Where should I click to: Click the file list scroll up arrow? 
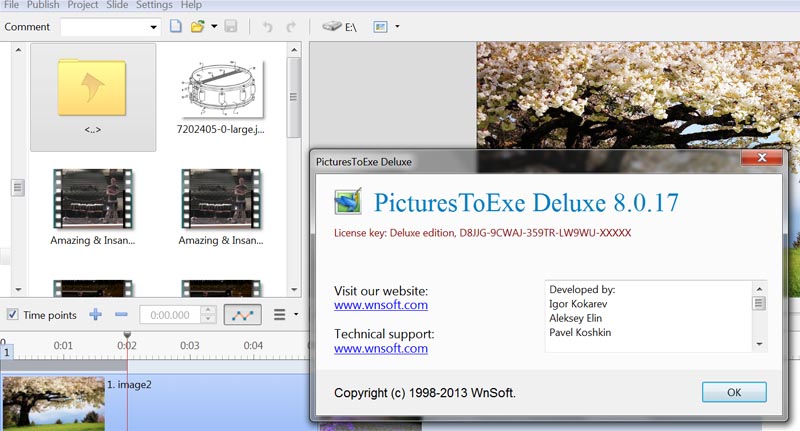pos(294,50)
